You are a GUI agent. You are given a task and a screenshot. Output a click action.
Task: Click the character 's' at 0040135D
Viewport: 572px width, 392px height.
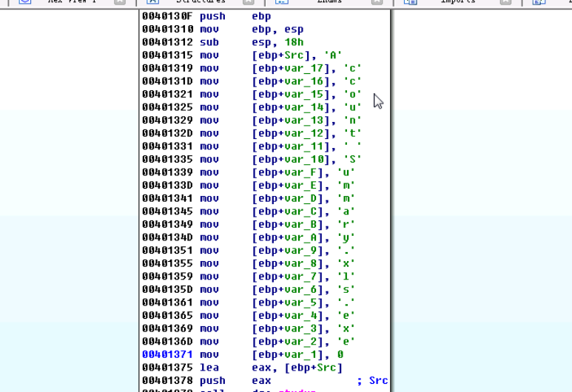[x=346, y=290]
